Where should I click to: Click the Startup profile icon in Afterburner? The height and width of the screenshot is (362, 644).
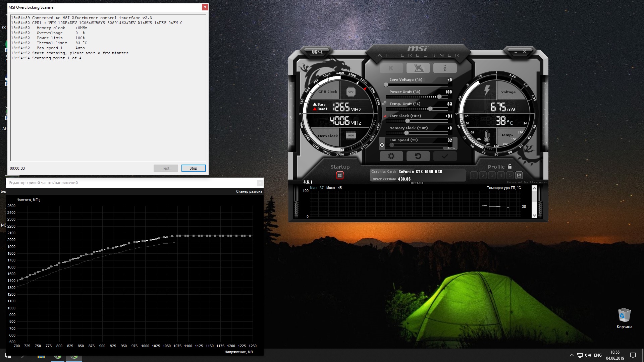coord(340,176)
